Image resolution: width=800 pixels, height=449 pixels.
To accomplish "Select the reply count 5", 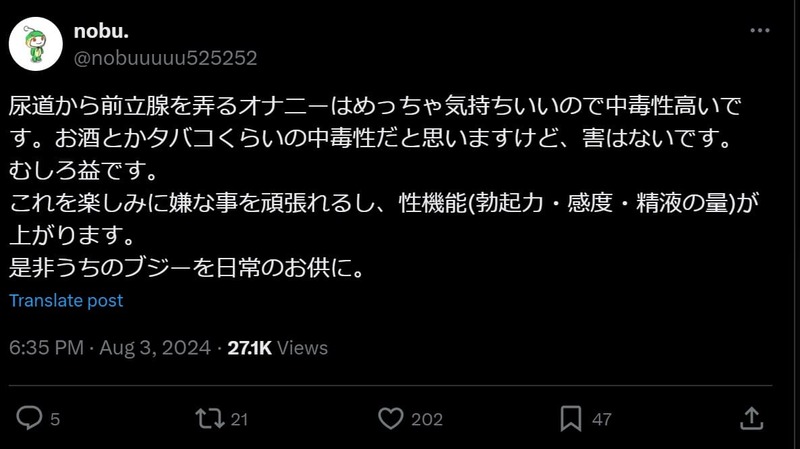I will (x=55, y=419).
